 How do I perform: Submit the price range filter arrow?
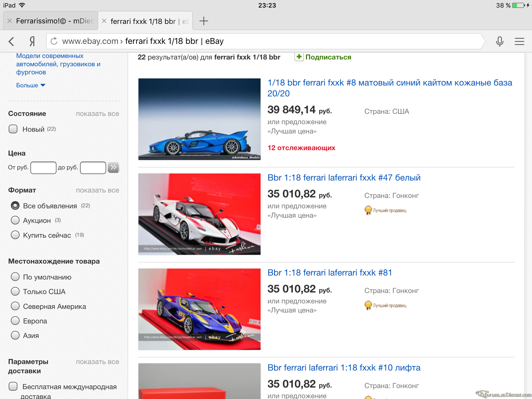tap(114, 168)
